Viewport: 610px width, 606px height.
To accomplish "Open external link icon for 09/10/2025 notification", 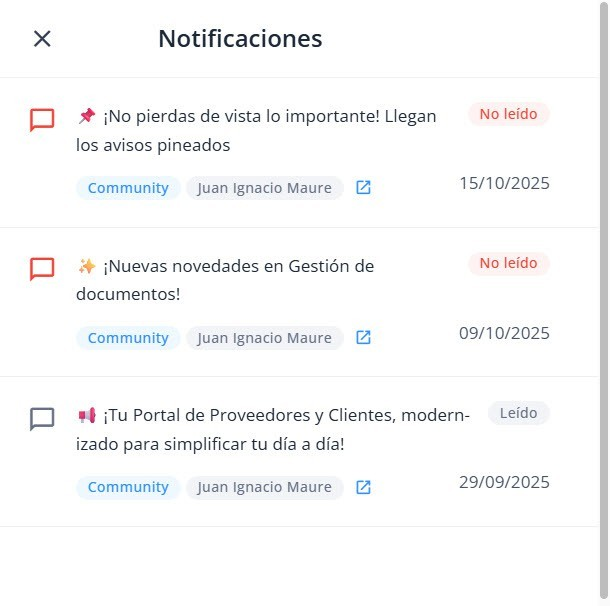I will point(363,337).
